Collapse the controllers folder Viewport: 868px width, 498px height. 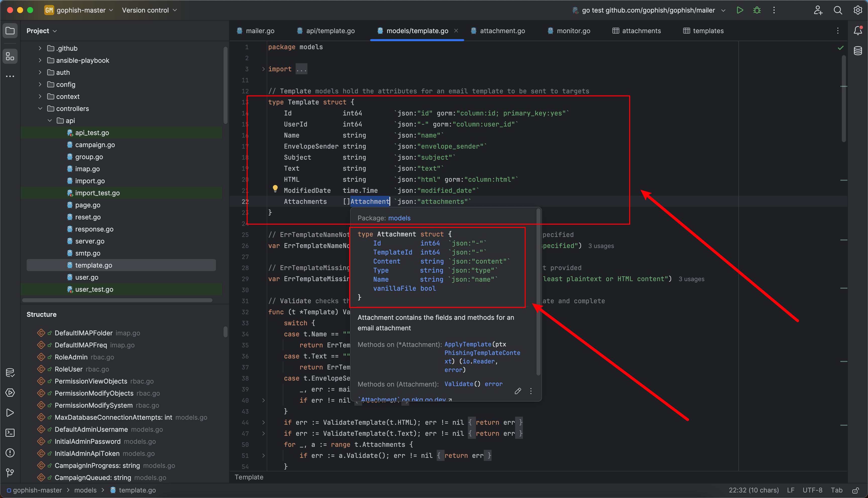click(40, 108)
